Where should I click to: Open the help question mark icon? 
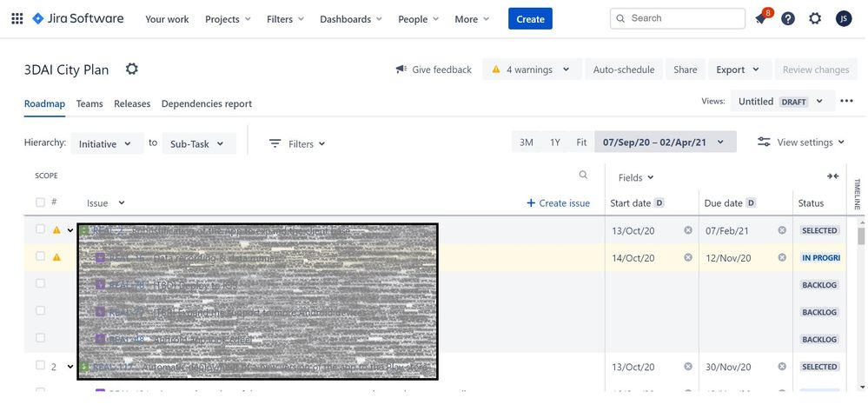tap(788, 18)
